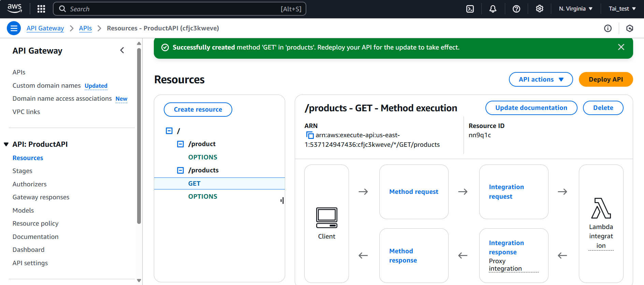The image size is (644, 285).
Task: Click the green success check icon
Action: click(165, 47)
